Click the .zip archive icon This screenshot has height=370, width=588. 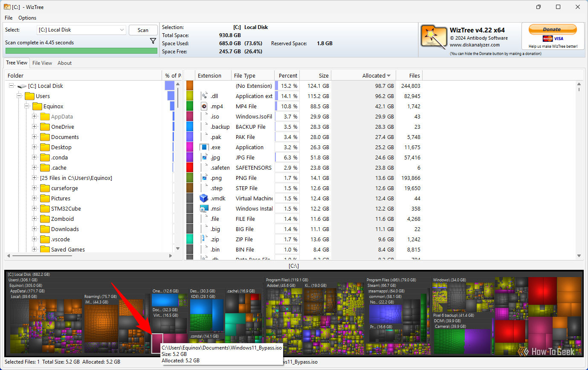pyautogui.click(x=204, y=240)
